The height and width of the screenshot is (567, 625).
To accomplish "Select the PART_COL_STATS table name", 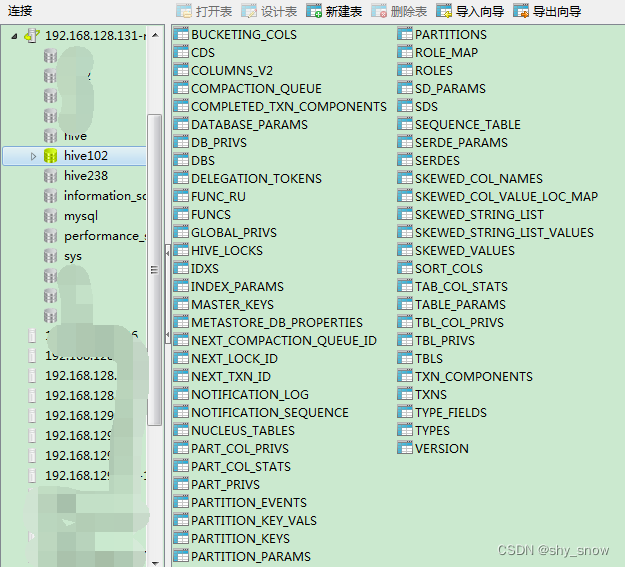I will (x=241, y=467).
